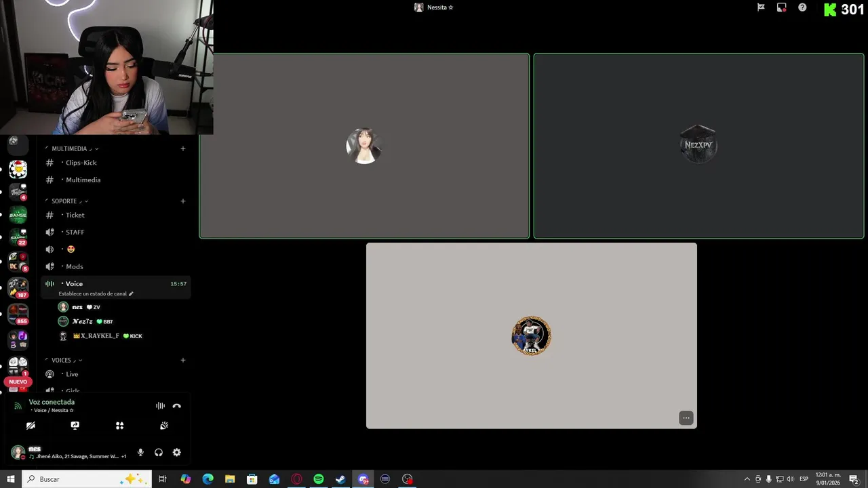Click 'Establece un estado de canal' link
This screenshot has width=868, height=488.
pos(96,293)
